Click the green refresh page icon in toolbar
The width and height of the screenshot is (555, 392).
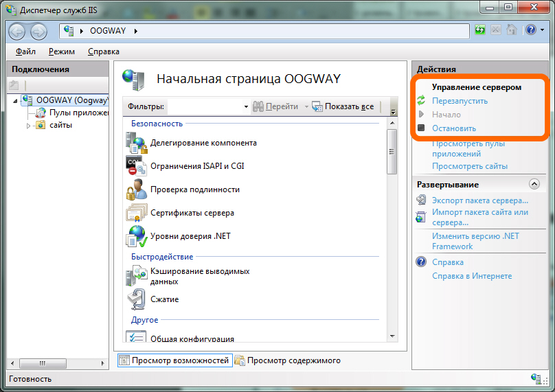480,30
